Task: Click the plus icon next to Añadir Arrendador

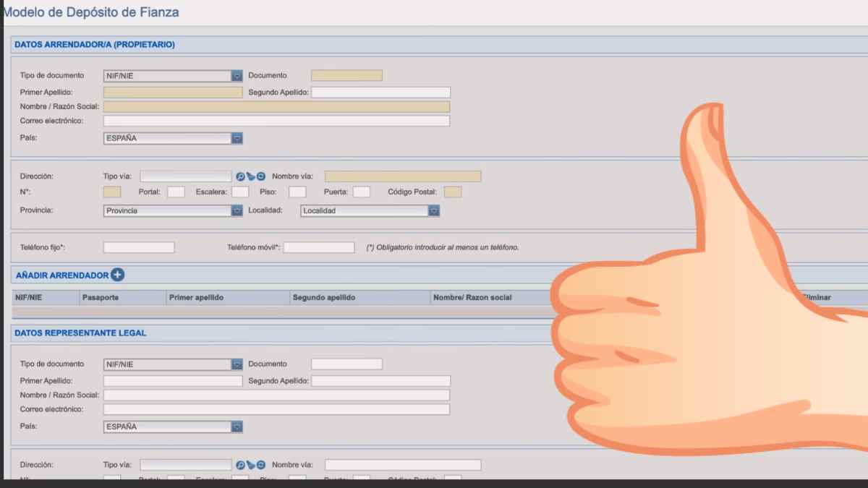Action: pyautogui.click(x=117, y=275)
